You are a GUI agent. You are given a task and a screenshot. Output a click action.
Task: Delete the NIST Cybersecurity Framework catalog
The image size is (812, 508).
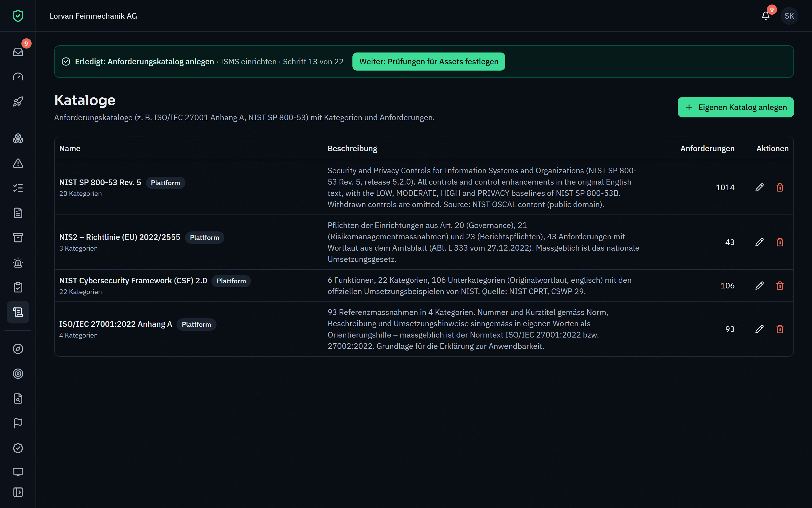[780, 286]
